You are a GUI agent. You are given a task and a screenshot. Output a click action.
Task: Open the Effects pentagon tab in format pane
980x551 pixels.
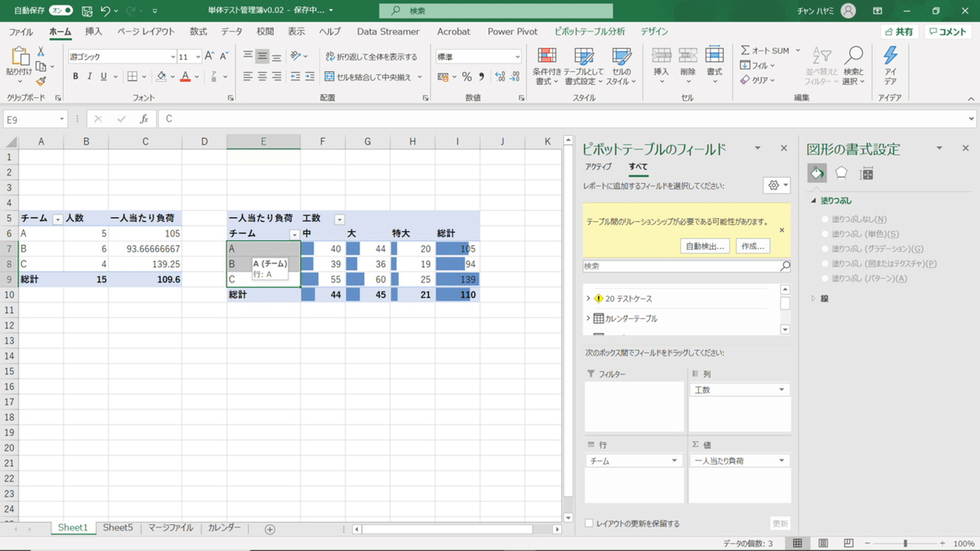841,173
